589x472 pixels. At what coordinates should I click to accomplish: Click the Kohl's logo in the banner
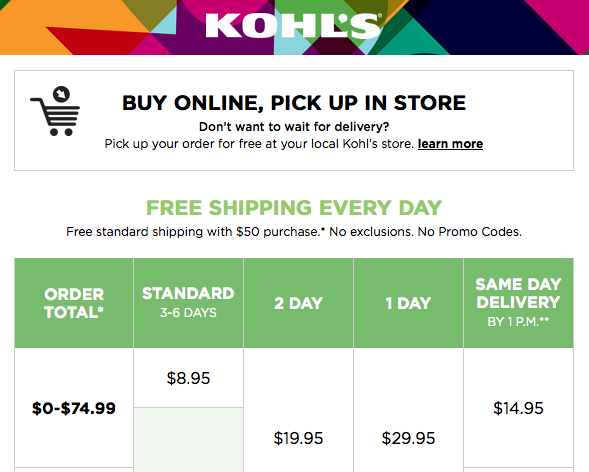click(293, 26)
